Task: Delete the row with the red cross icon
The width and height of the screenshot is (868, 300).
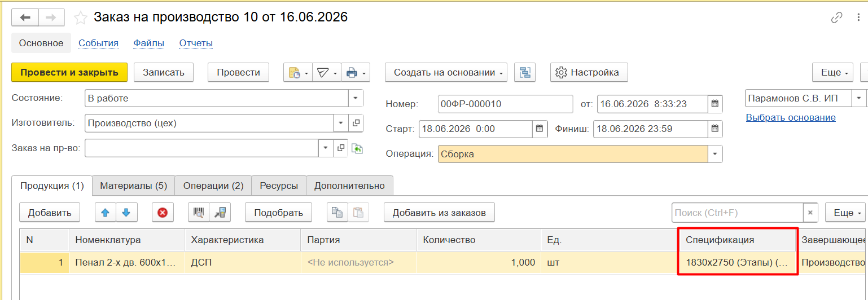Action: point(163,213)
